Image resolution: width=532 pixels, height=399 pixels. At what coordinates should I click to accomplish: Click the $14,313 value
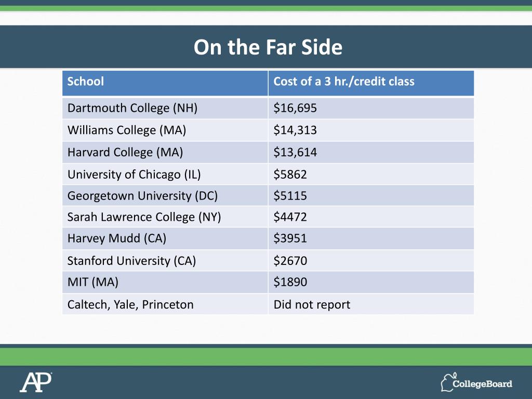(x=295, y=130)
